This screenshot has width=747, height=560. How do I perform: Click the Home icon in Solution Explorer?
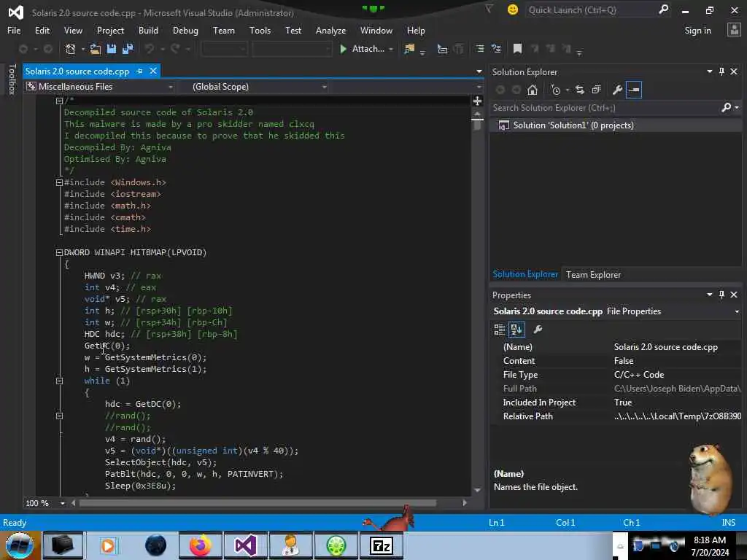click(532, 90)
